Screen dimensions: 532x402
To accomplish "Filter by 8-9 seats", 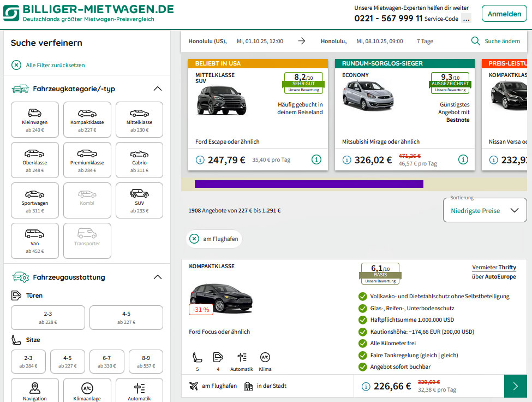I will tap(146, 362).
